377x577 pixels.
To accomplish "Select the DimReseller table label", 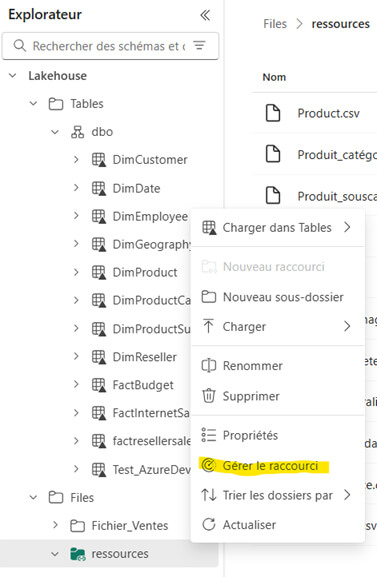I will pos(144,357).
